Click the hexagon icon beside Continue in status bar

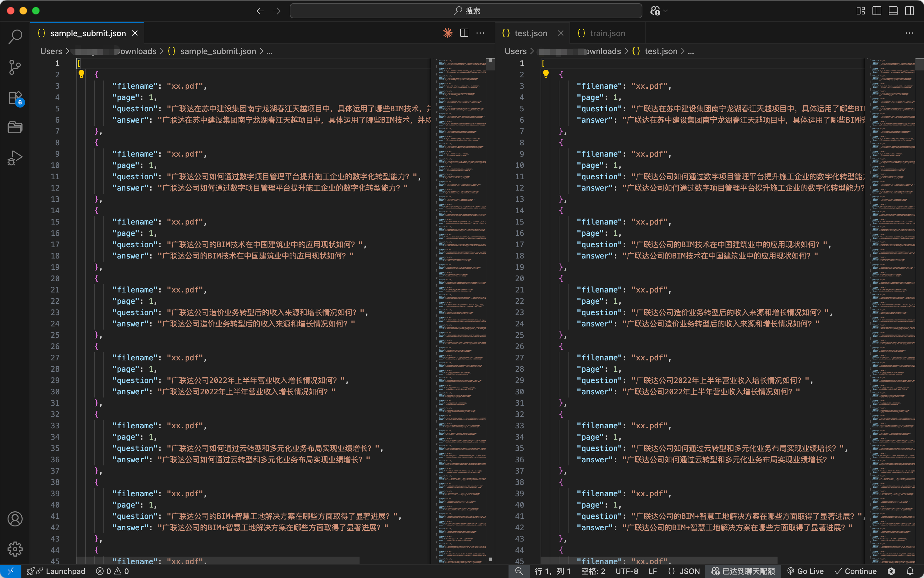(x=891, y=571)
